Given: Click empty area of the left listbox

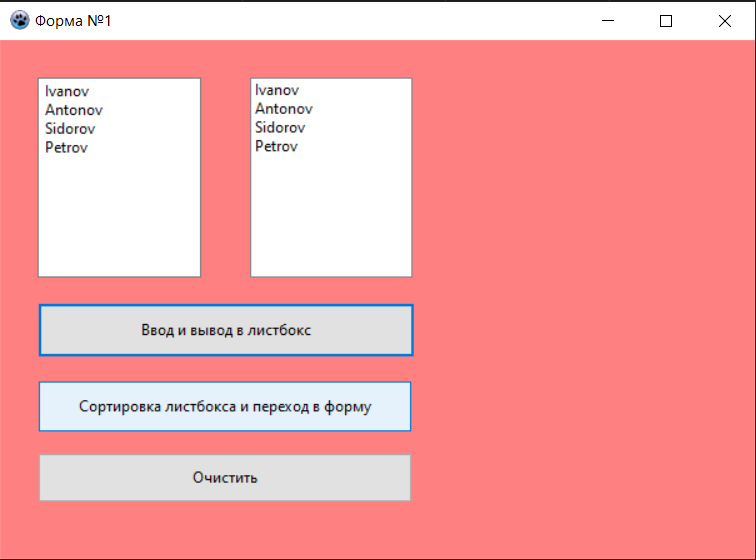Looking at the screenshot, I should [120, 217].
